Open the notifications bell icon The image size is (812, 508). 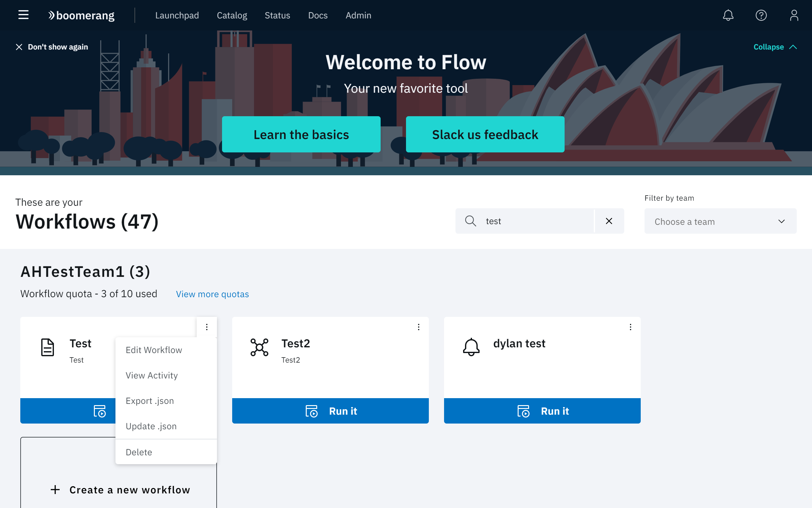click(728, 15)
